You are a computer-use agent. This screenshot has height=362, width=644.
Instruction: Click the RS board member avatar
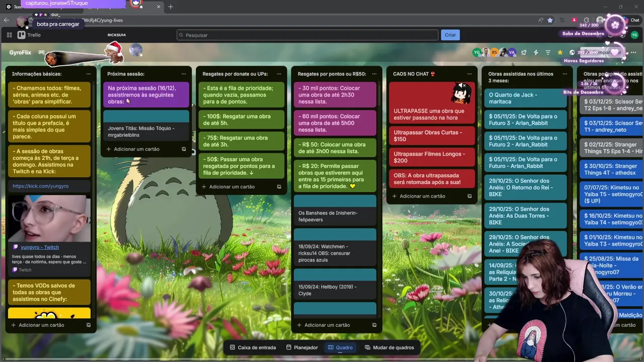click(494, 52)
